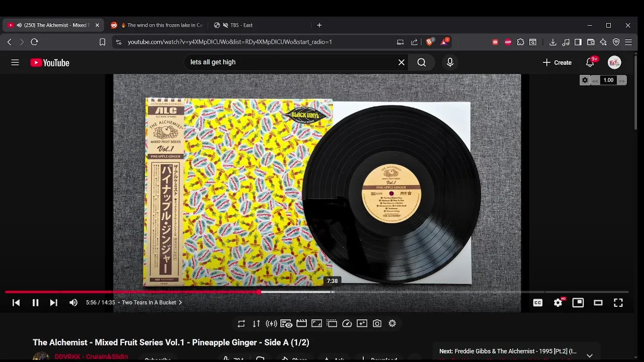Click the magnifier search button
The image size is (644, 362).
coord(422,62)
